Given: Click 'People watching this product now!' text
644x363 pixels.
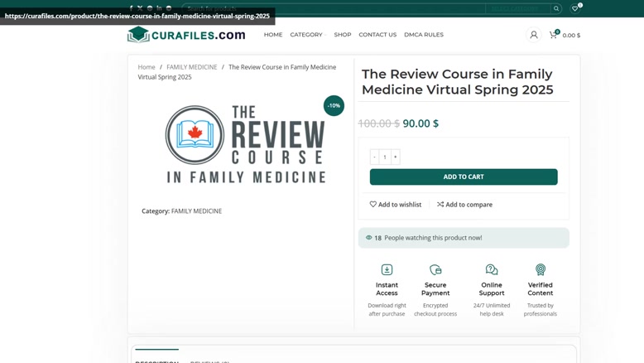Looking at the screenshot, I should pyautogui.click(x=433, y=238).
